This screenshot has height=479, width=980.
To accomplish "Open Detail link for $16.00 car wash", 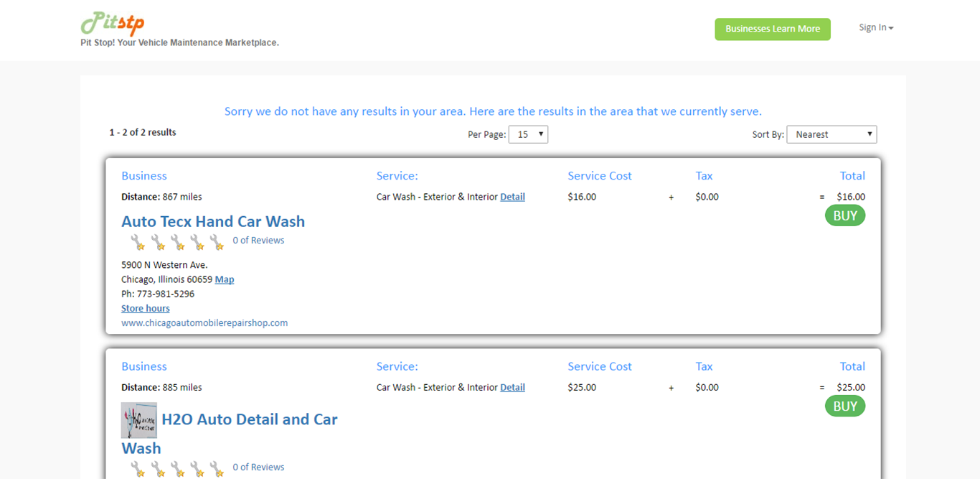I will coord(512,197).
